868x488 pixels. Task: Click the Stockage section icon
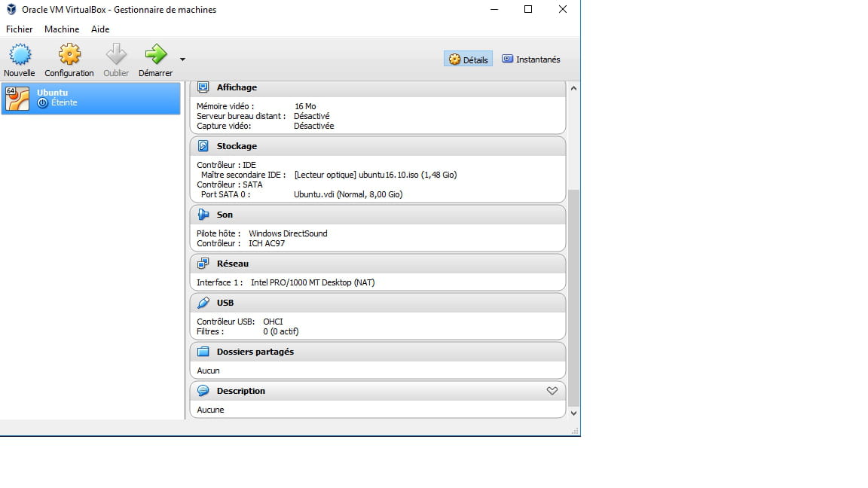pos(203,146)
